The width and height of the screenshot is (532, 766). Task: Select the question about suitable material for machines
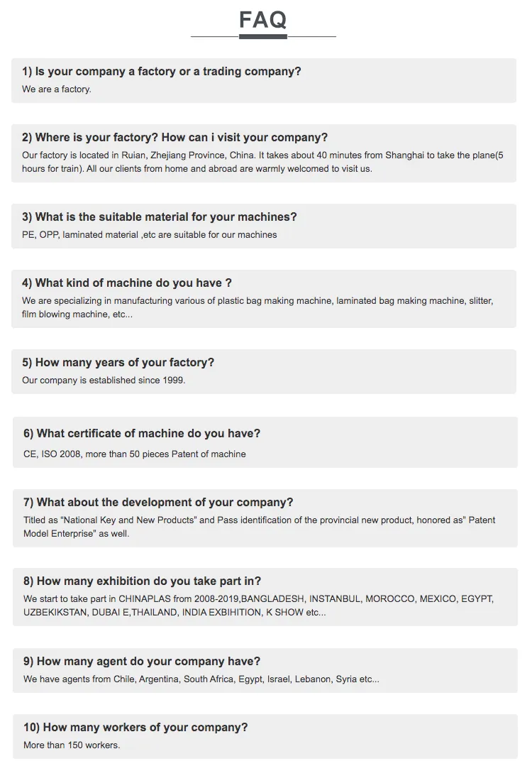[x=160, y=217]
